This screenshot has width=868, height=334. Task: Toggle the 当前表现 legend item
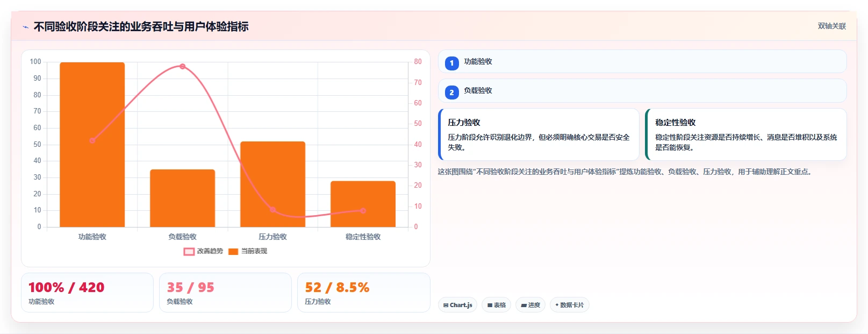(x=248, y=251)
